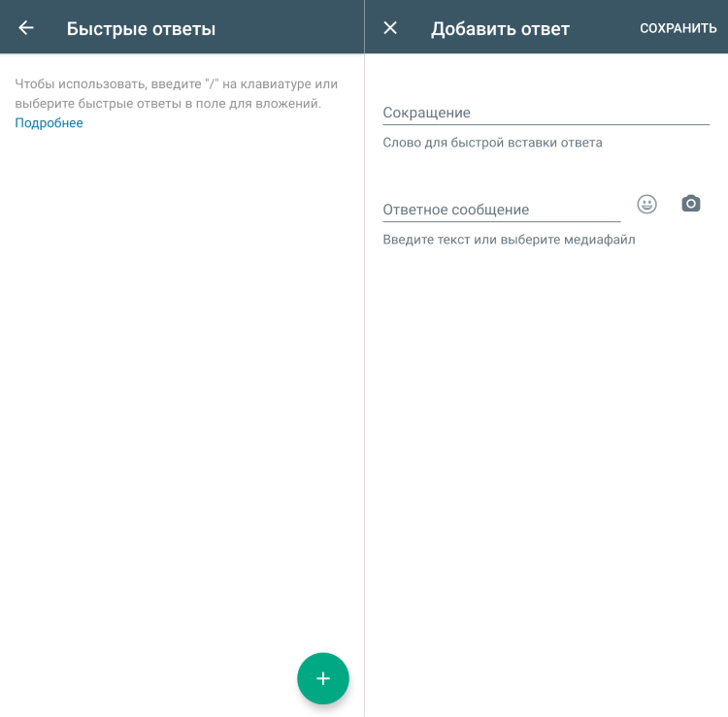Click hint Введите текст или выберите медиафайл

tap(509, 240)
